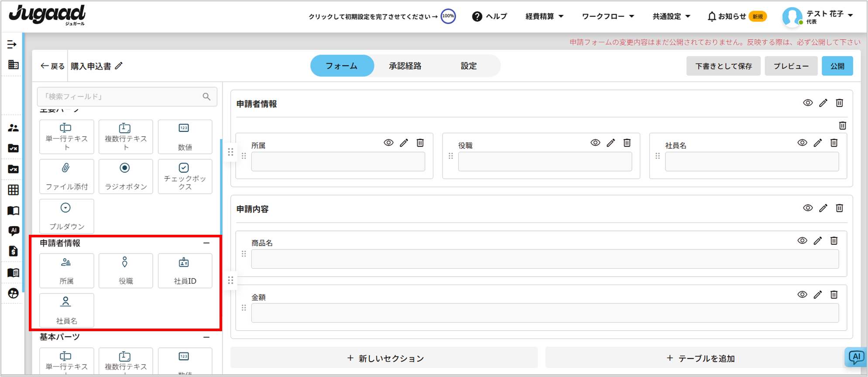
Task: Switch to the 承認経路 tab
Action: [x=405, y=66]
